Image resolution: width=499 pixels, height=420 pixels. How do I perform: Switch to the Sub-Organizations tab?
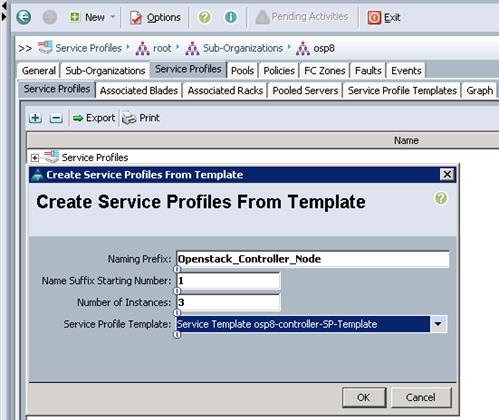click(105, 71)
